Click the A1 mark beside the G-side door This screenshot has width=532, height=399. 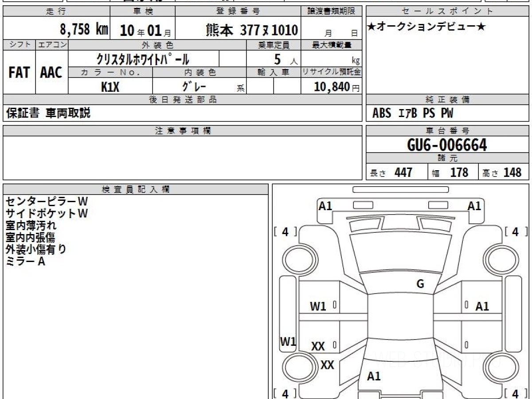tap(482, 306)
